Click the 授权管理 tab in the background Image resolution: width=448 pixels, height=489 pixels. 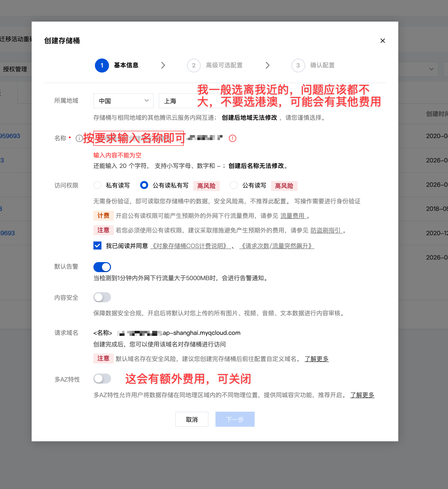click(15, 69)
